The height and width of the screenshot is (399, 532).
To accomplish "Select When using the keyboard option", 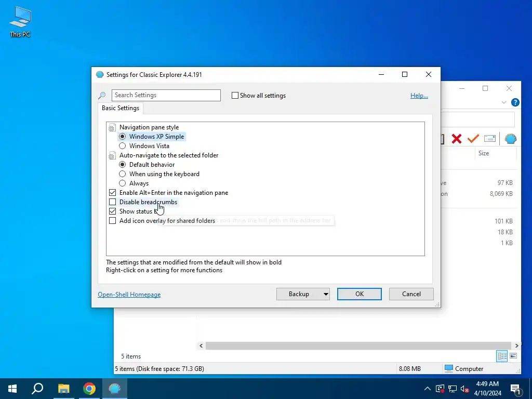I will click(123, 174).
